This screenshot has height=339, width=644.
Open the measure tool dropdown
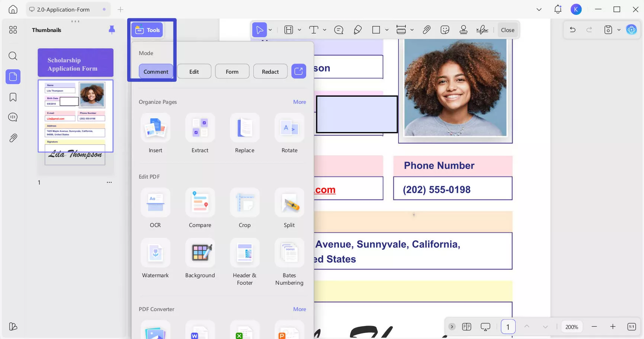(x=412, y=30)
